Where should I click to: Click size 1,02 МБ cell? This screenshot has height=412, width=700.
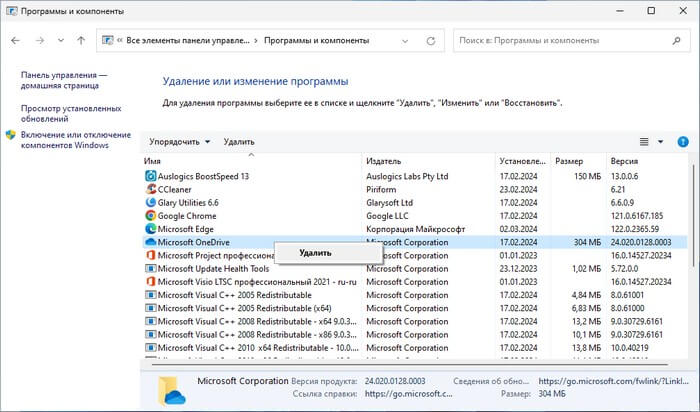[x=587, y=269]
